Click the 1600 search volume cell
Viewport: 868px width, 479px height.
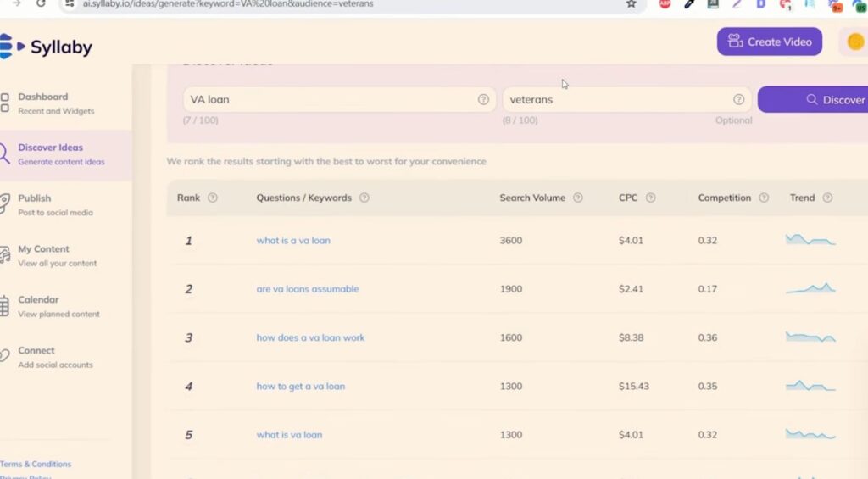[511, 337]
